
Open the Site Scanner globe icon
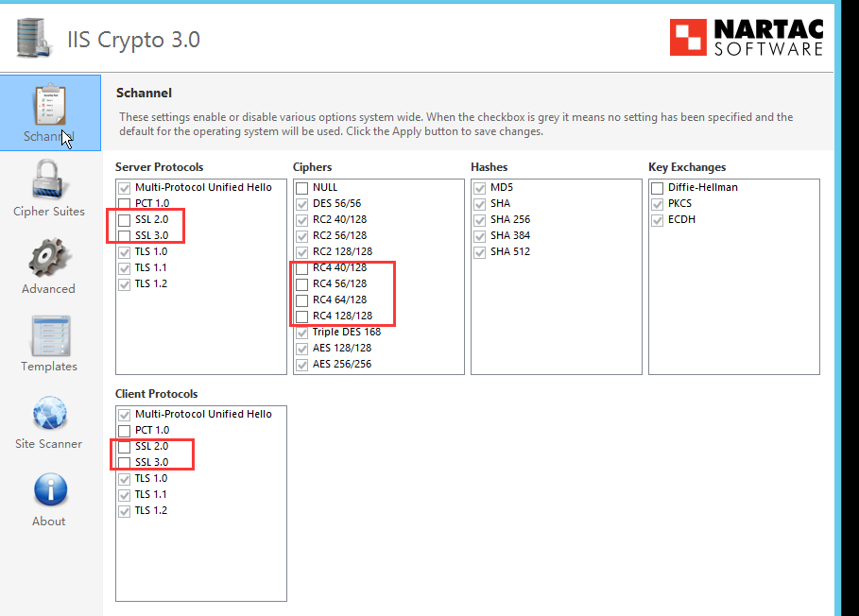pos(50,414)
